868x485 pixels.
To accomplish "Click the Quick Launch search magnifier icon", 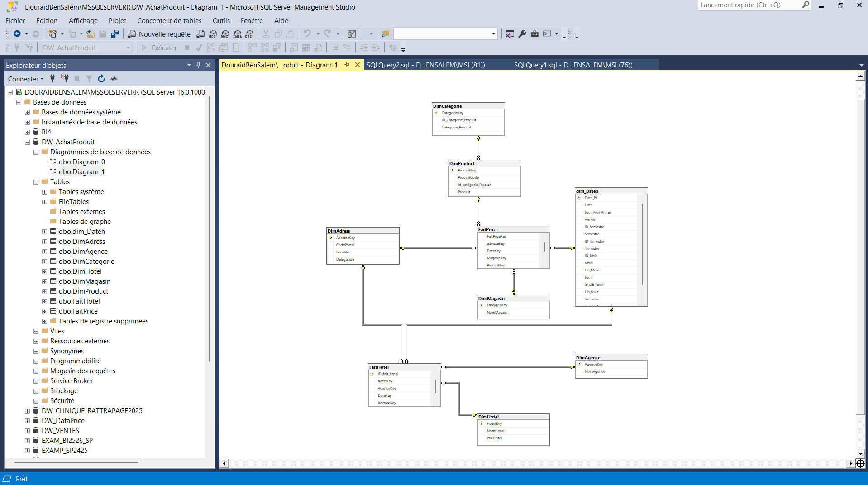I will 806,5.
